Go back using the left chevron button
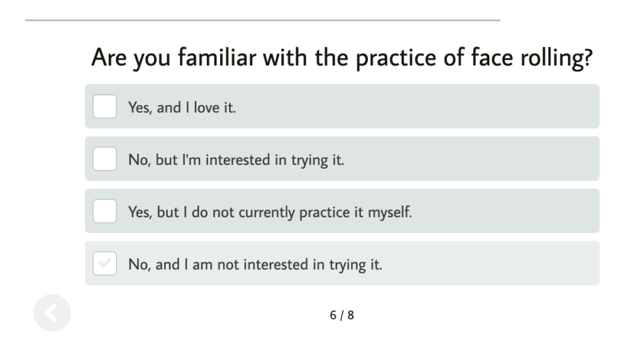Screen dimensions: 644x353 click(52, 313)
